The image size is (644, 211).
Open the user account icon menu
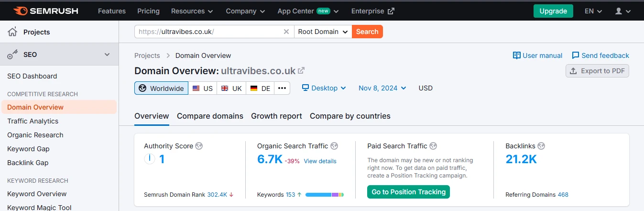pyautogui.click(x=622, y=11)
